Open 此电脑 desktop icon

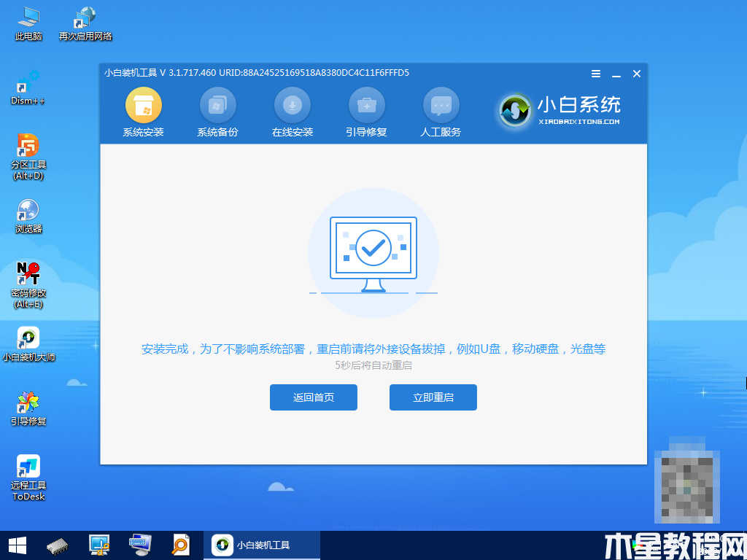pyautogui.click(x=28, y=24)
